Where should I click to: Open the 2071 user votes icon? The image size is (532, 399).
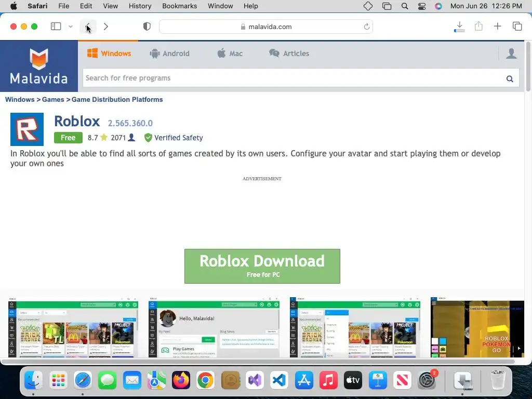[x=131, y=137]
